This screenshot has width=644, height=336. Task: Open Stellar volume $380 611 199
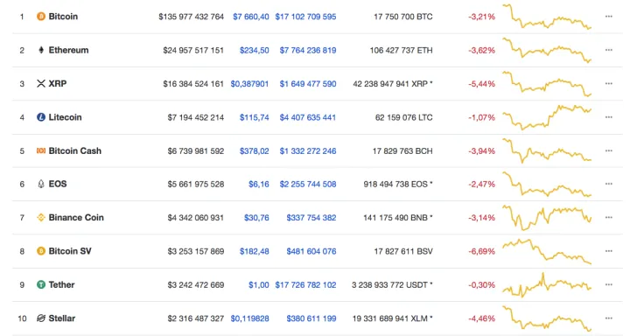pyautogui.click(x=311, y=318)
